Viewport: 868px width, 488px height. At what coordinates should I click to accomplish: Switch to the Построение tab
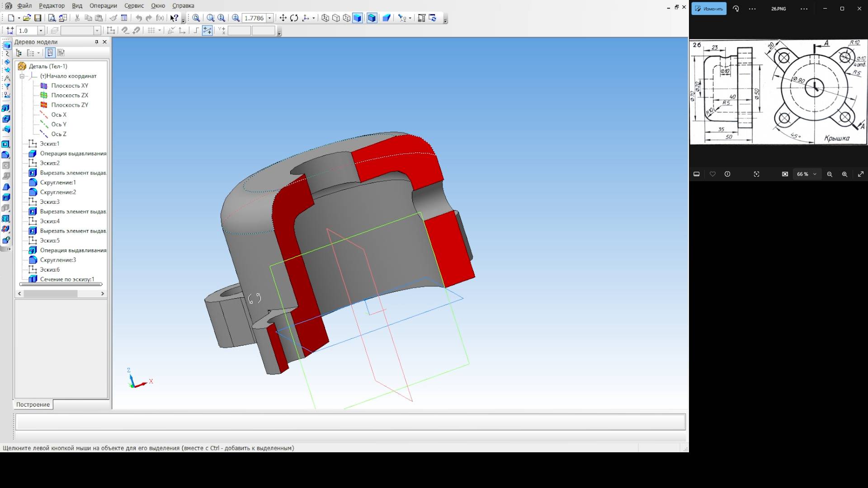pyautogui.click(x=33, y=404)
